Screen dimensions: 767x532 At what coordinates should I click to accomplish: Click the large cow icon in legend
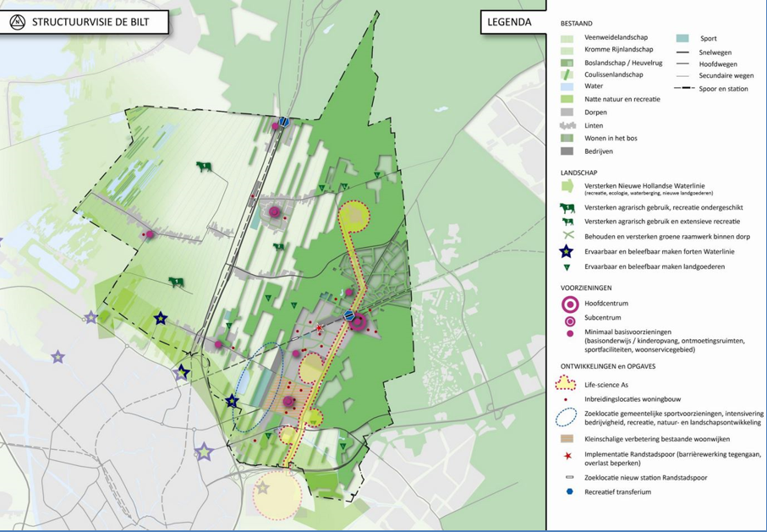pos(567,208)
